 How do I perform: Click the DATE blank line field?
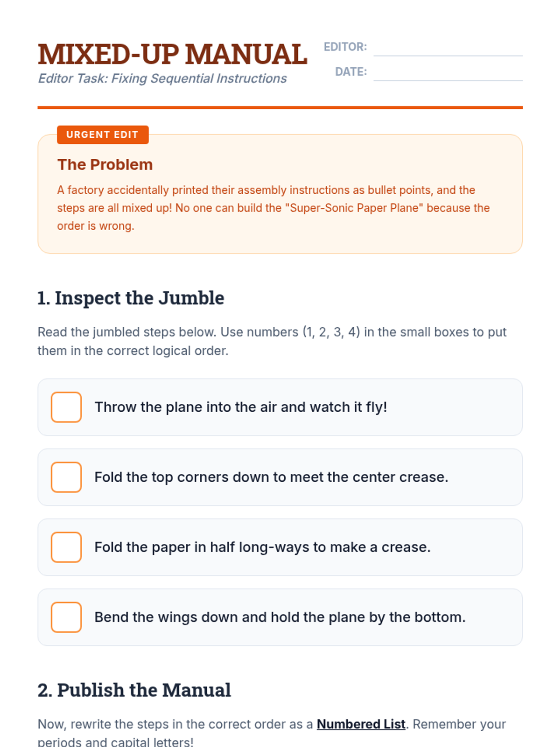click(448, 72)
